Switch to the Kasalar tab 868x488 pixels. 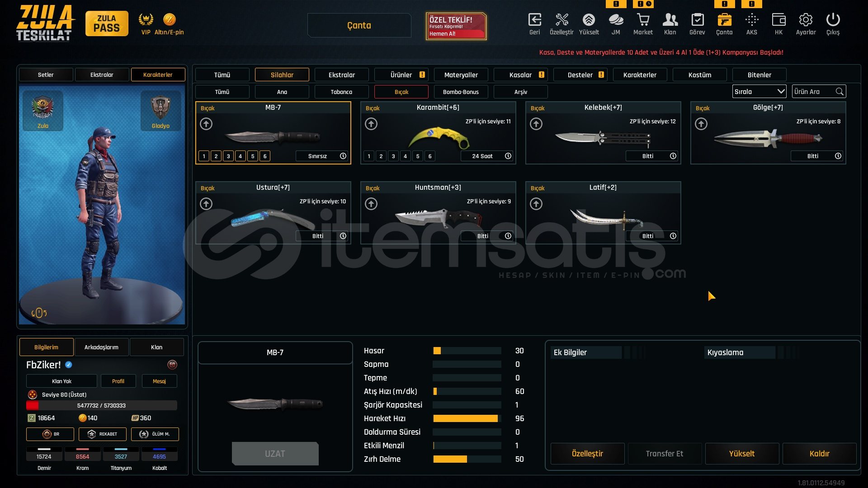520,75
